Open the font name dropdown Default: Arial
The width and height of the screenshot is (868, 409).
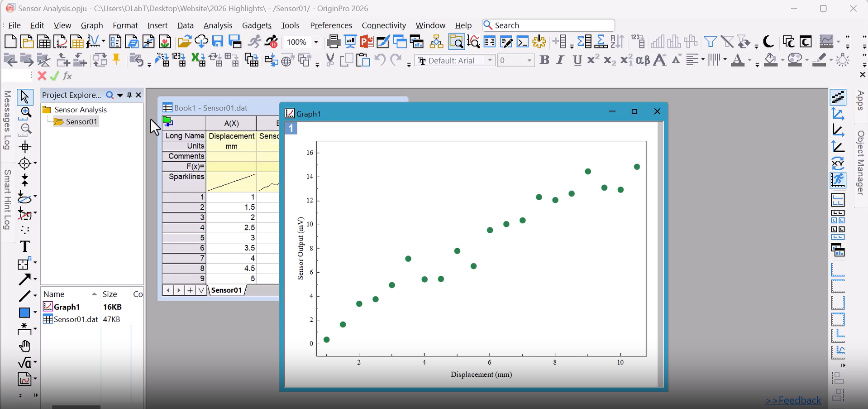click(x=490, y=61)
